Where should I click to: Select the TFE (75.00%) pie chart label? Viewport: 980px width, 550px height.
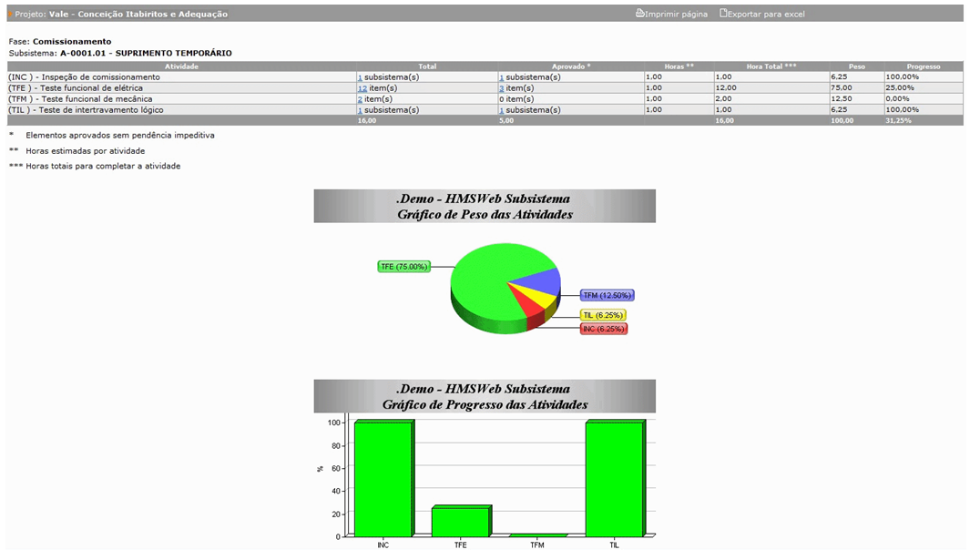click(x=403, y=267)
